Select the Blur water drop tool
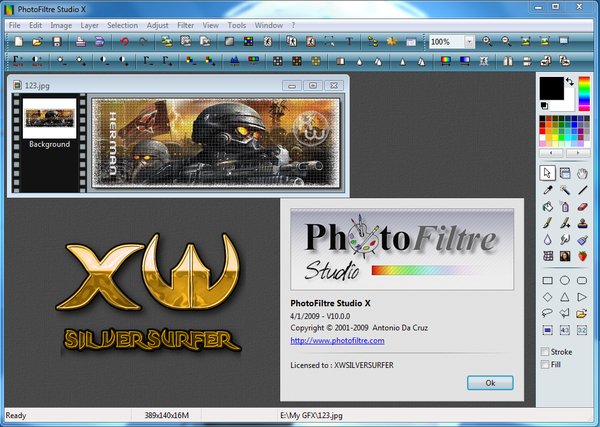 [x=548, y=240]
